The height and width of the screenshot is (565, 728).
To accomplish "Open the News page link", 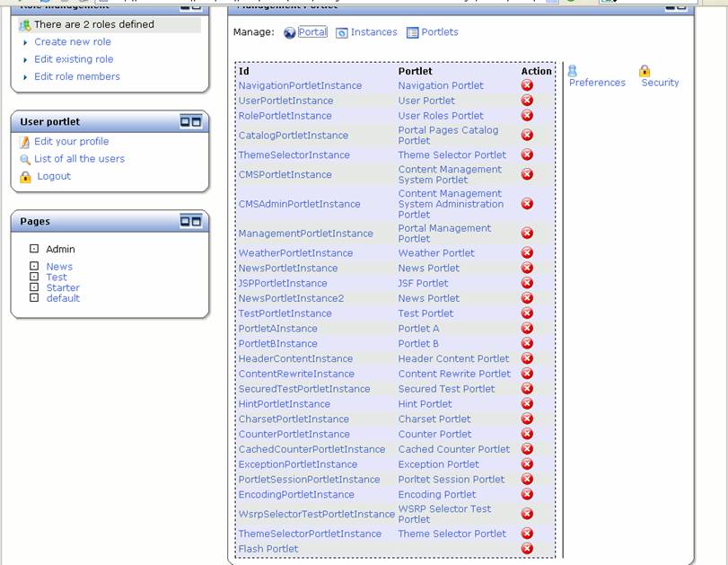I will click(59, 267).
